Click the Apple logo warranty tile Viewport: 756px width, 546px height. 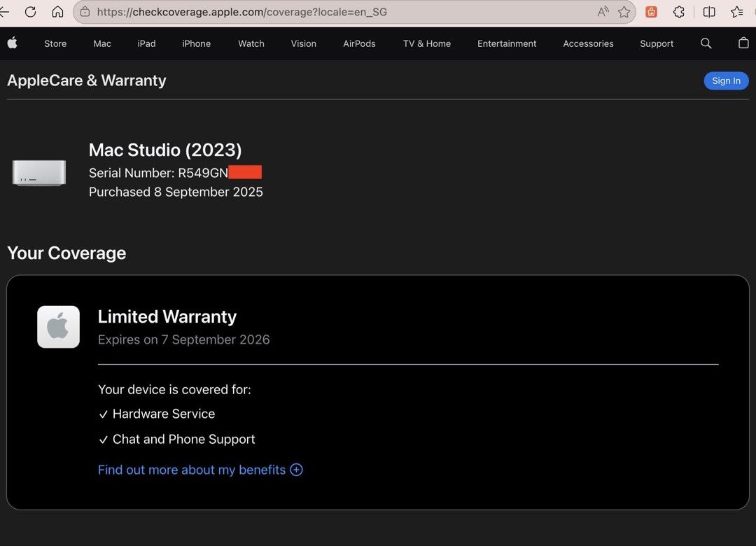click(x=58, y=326)
